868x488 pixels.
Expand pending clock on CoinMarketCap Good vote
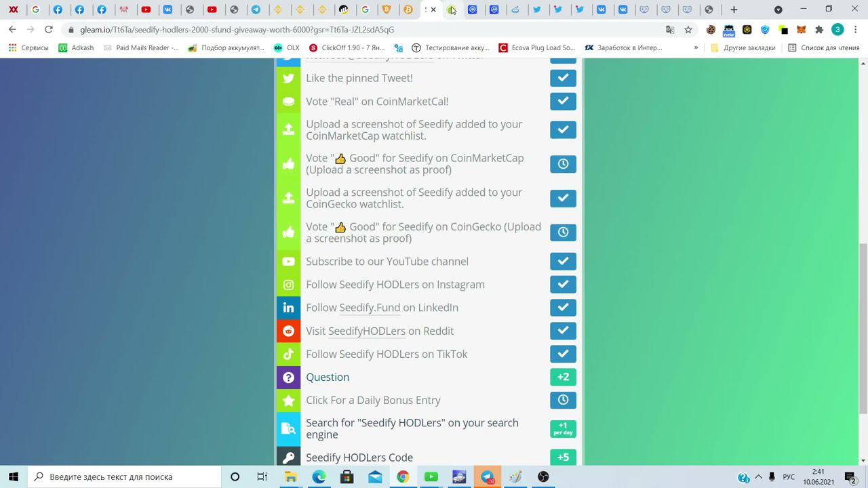coord(563,164)
